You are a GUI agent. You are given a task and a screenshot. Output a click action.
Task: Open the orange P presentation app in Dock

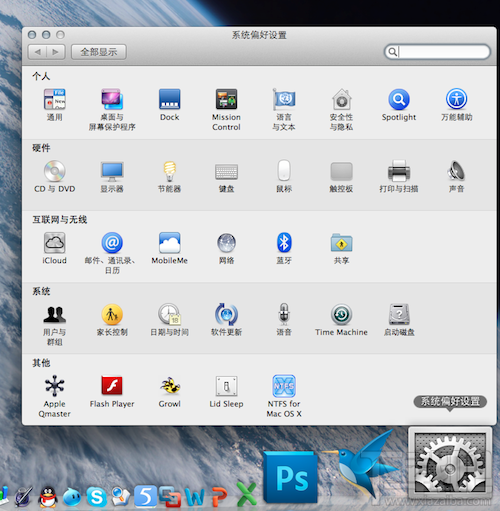[x=221, y=497]
